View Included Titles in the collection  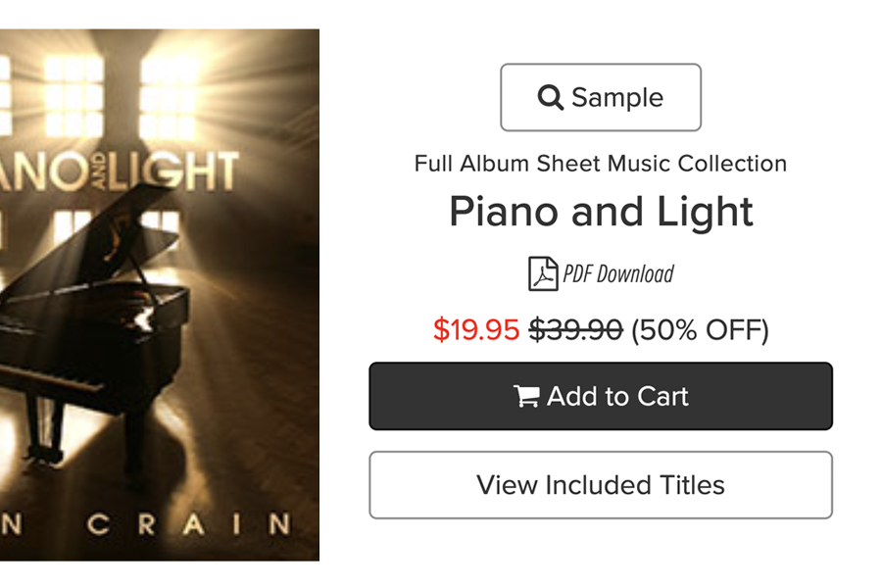pyautogui.click(x=601, y=485)
